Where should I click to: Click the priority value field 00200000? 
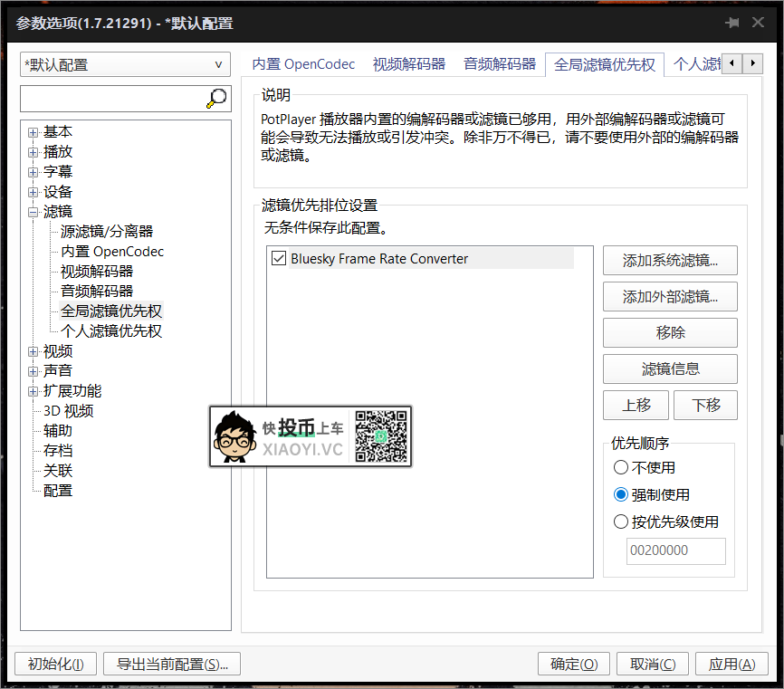click(676, 550)
